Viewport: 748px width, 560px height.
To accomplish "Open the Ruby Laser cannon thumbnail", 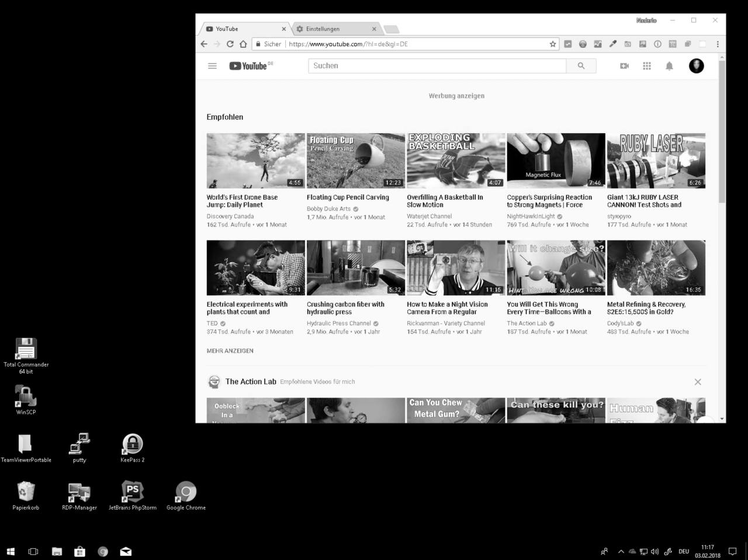I will pyautogui.click(x=656, y=161).
